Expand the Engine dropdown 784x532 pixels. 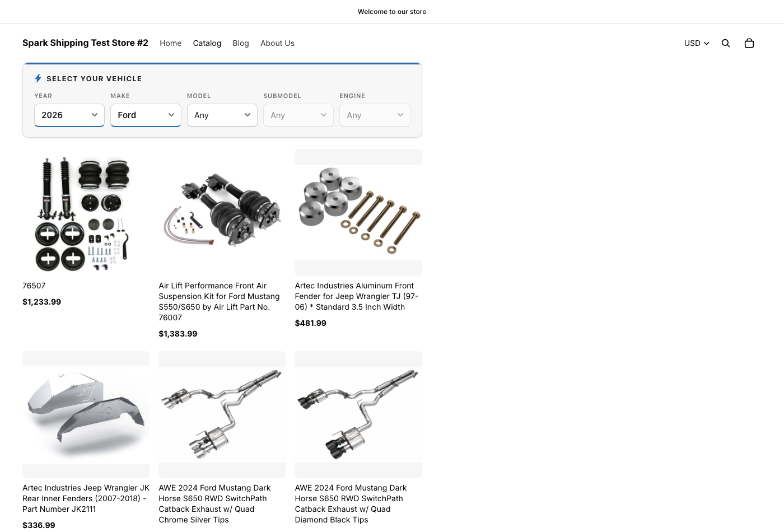(375, 115)
